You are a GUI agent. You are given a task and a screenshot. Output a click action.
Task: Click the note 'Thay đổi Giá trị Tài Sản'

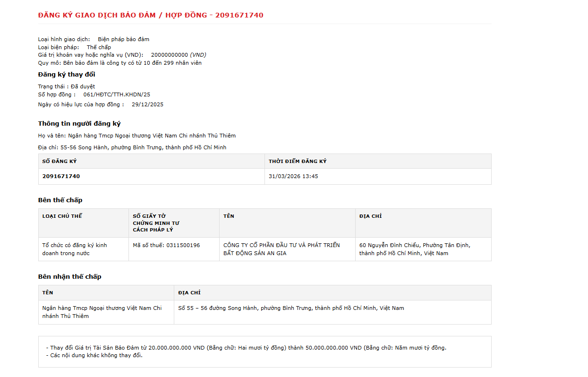(246, 348)
